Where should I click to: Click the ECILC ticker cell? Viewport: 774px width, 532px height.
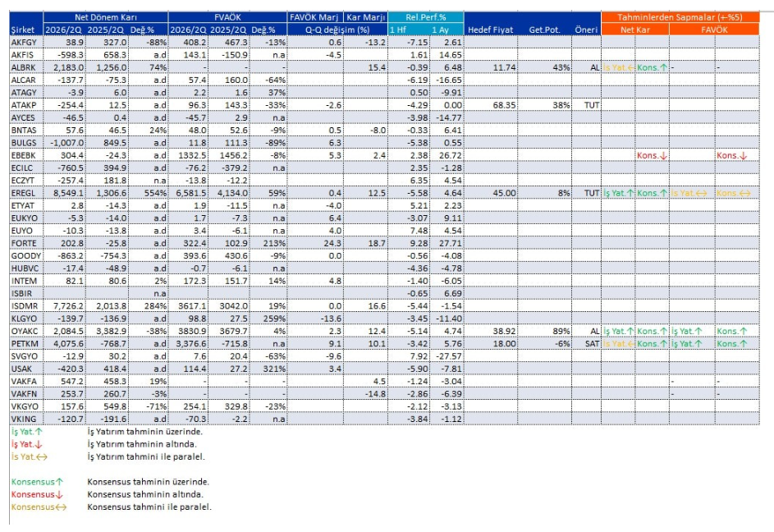tap(26, 167)
